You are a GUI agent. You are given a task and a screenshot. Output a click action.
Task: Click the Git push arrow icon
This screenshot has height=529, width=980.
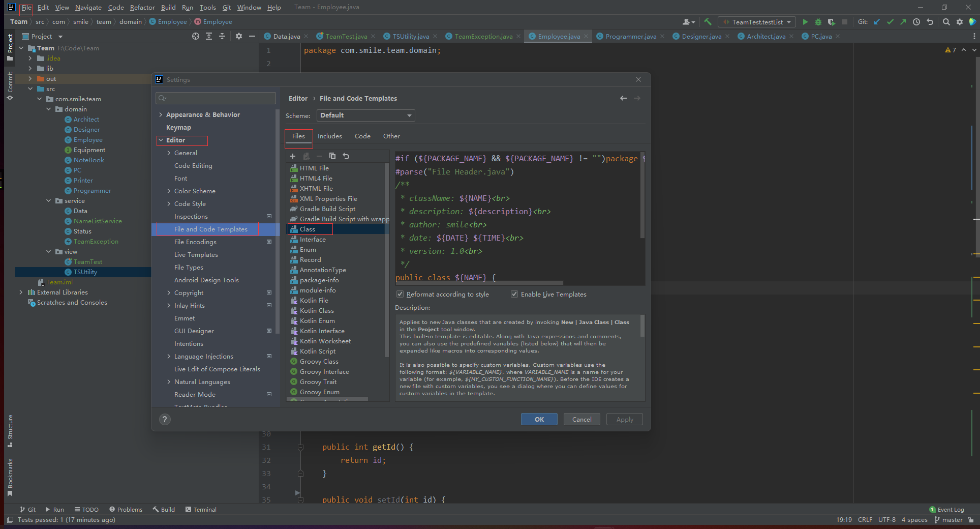point(903,22)
